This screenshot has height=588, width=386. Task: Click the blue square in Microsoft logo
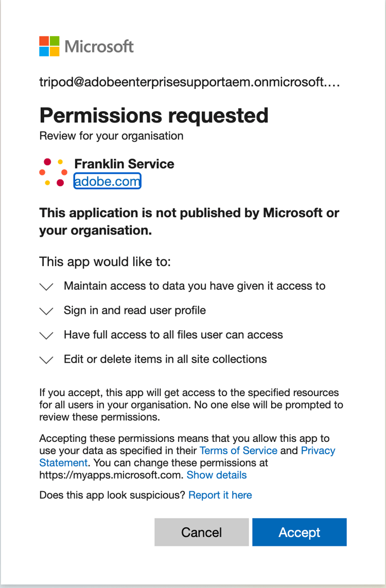pos(44,52)
